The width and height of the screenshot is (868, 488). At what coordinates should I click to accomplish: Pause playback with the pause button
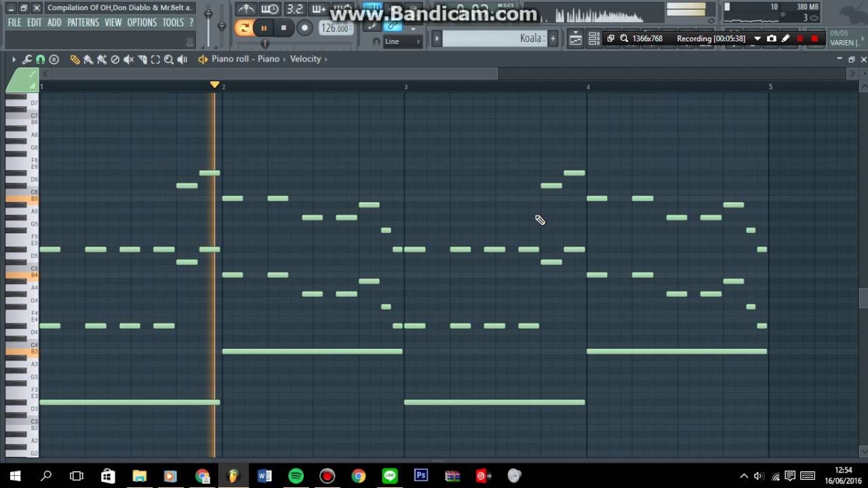[x=264, y=28]
